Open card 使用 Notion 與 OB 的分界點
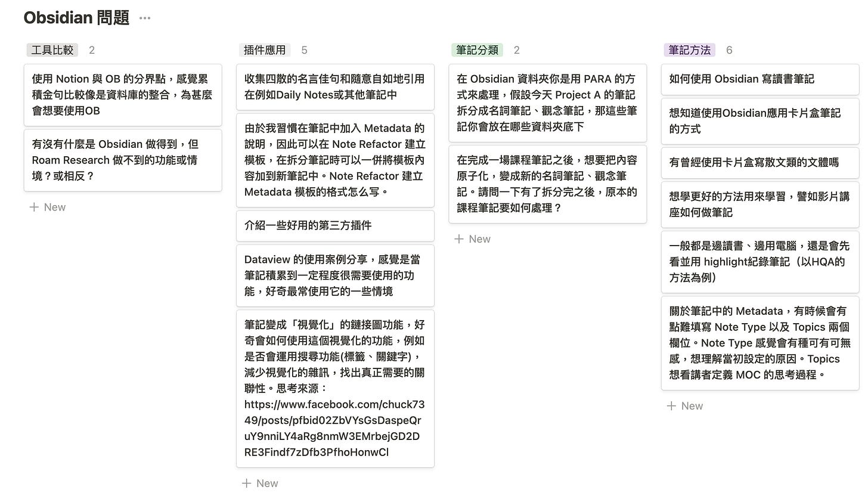 (123, 95)
